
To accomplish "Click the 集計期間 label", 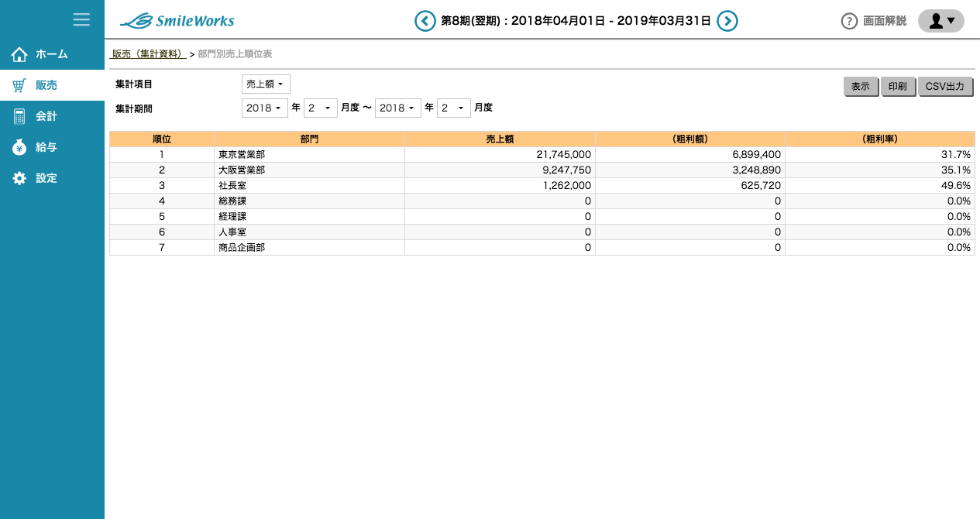I will pos(134,108).
